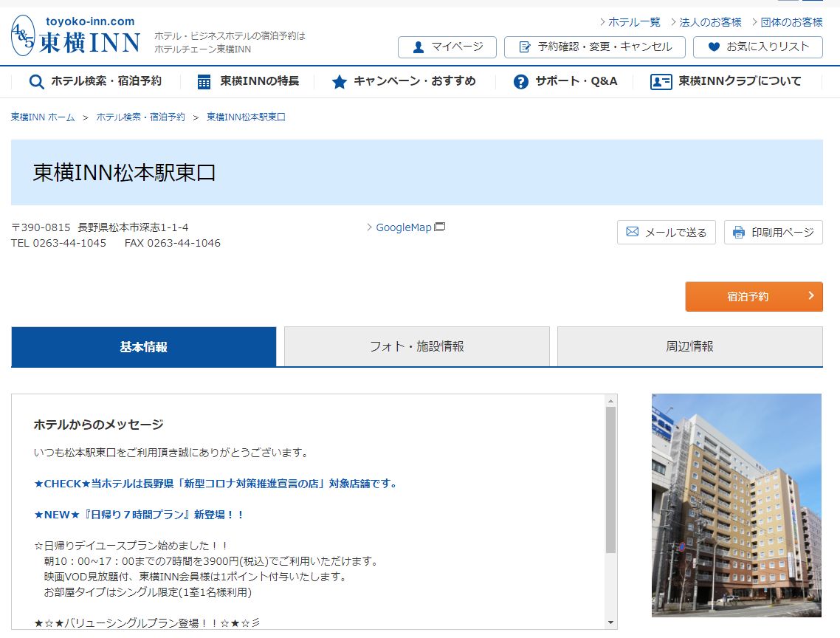Open キャンペーン・おすすめ navigation menu
The width and height of the screenshot is (840, 638).
(404, 81)
